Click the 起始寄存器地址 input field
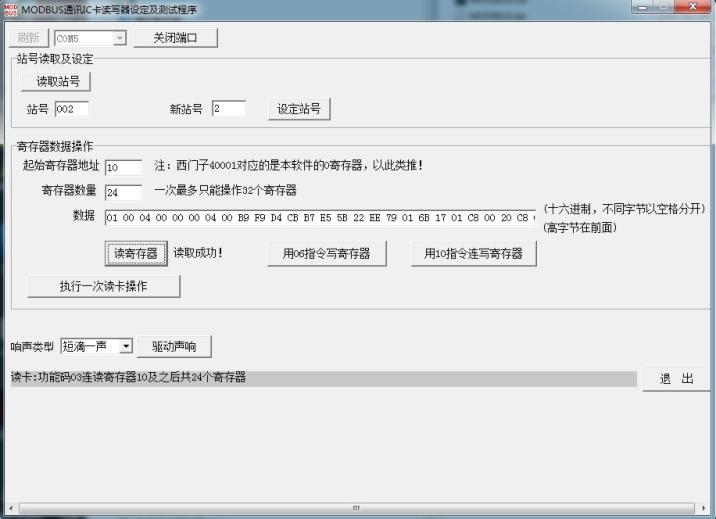Screen dimensions: 716x519 point(123,167)
